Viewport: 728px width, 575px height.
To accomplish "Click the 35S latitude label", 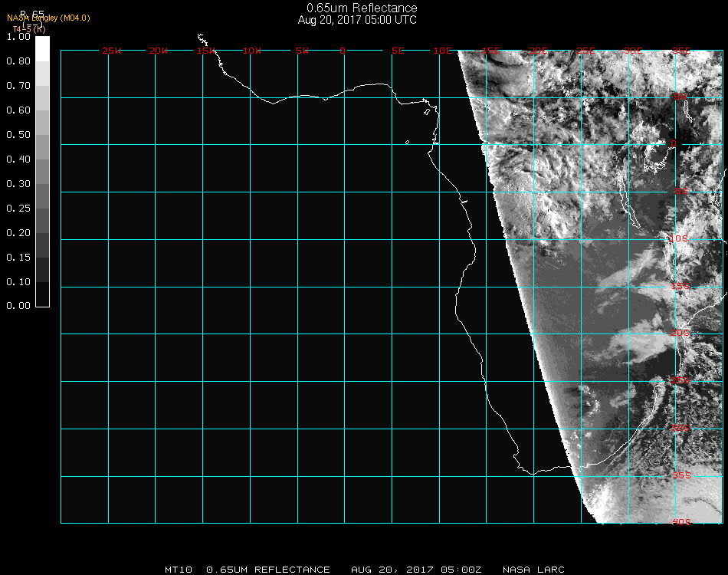I will pos(681,475).
